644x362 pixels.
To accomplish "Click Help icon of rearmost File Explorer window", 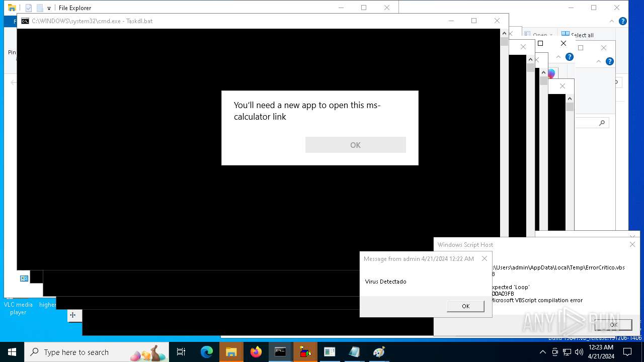I will [622, 21].
